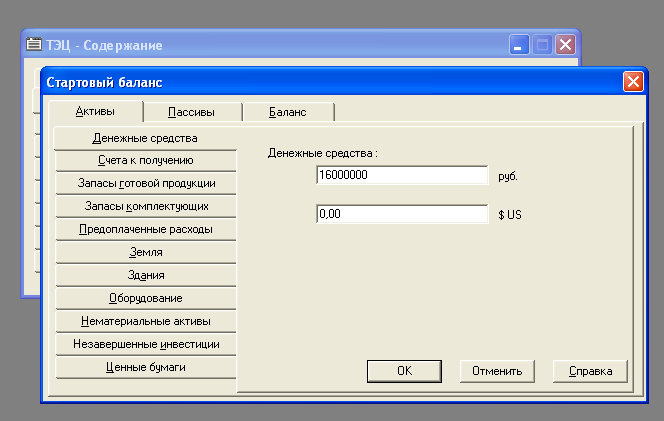Open the Баланс tab
Viewport: 664px width, 421px height.
point(288,112)
